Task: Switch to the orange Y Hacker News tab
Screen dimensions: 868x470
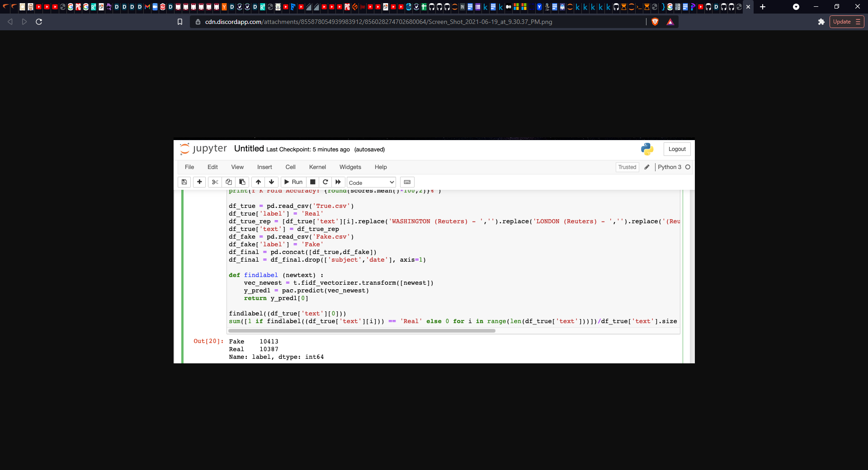Action: (x=224, y=7)
